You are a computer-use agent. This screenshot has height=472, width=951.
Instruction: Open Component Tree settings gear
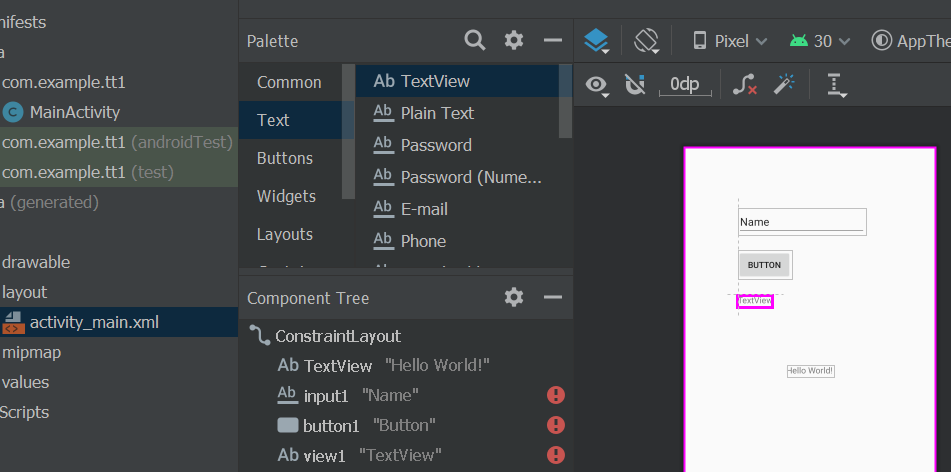514,297
